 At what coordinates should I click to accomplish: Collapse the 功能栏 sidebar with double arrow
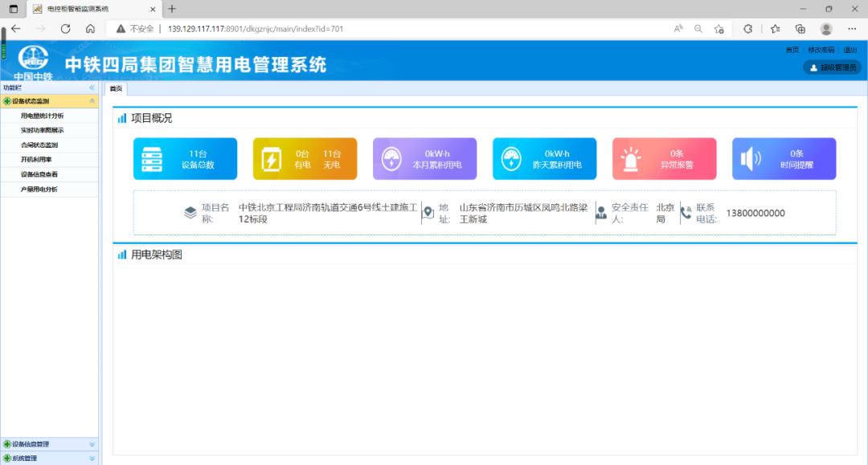coord(92,88)
